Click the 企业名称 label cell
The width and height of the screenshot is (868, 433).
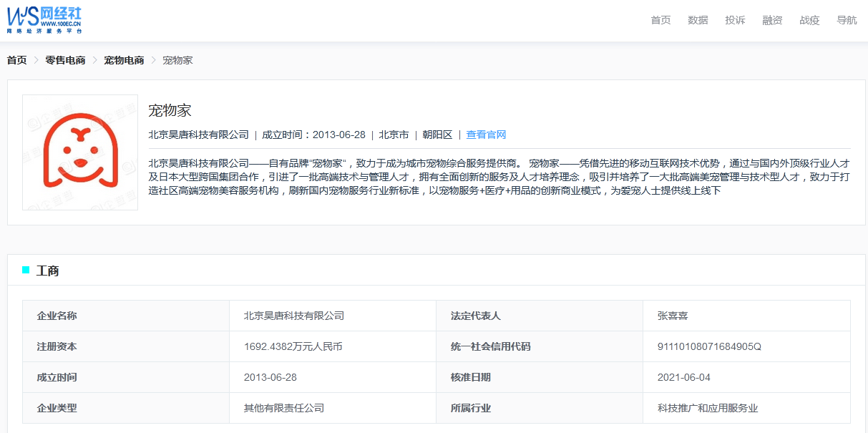click(126, 316)
